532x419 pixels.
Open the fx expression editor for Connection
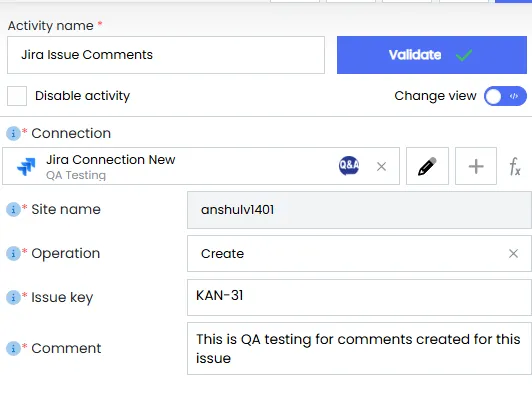click(515, 166)
